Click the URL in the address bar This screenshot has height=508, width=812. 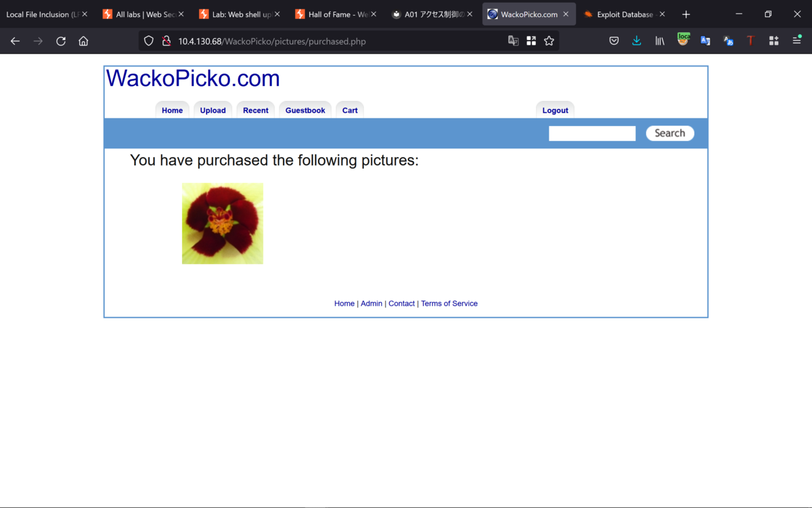tap(271, 41)
